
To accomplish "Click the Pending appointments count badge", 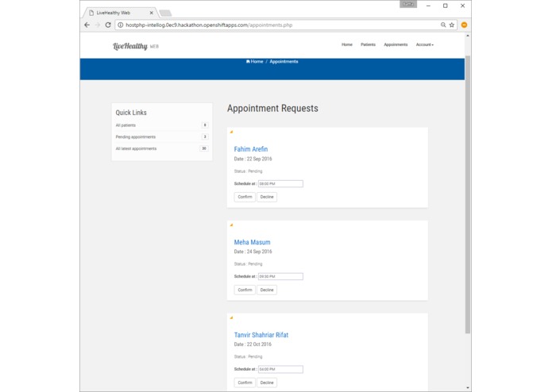I will click(x=205, y=136).
